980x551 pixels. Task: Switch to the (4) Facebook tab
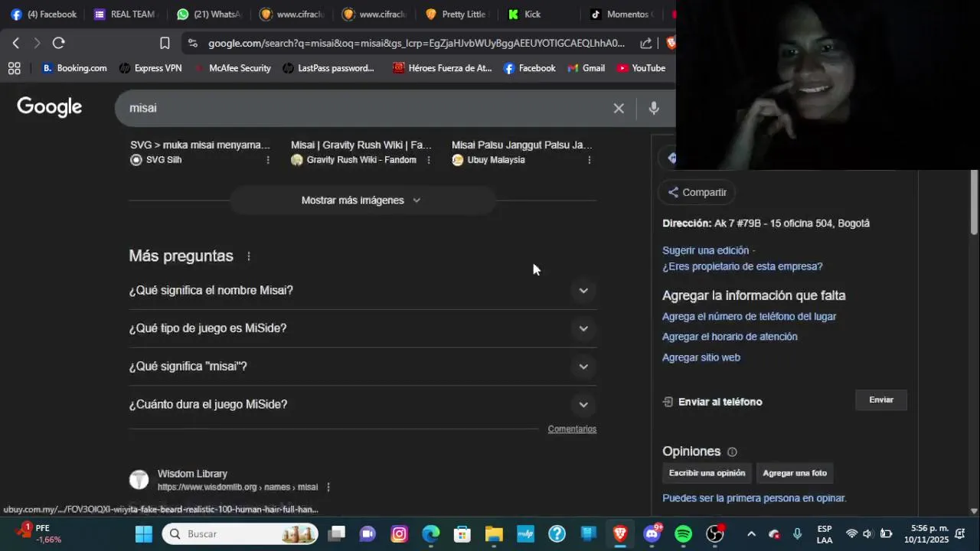pyautogui.click(x=44, y=14)
